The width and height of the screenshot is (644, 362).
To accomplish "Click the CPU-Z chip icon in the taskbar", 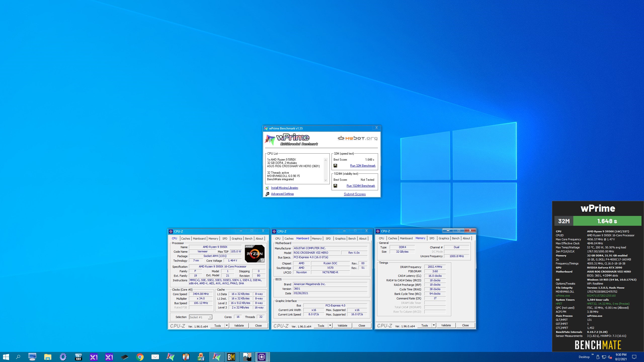I will click(261, 357).
